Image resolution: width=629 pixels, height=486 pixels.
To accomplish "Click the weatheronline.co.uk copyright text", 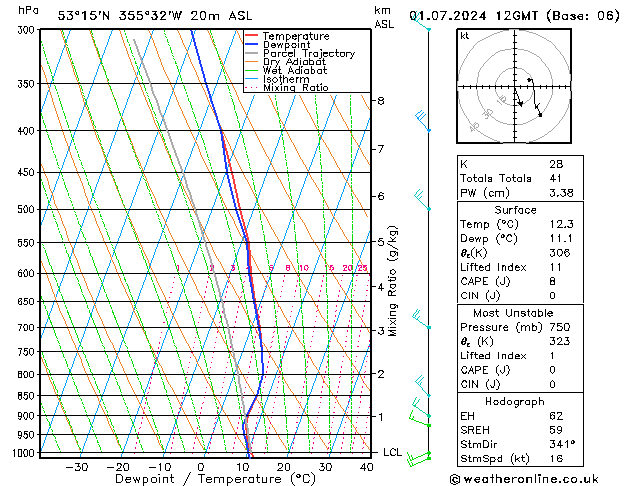I will coord(524,479).
